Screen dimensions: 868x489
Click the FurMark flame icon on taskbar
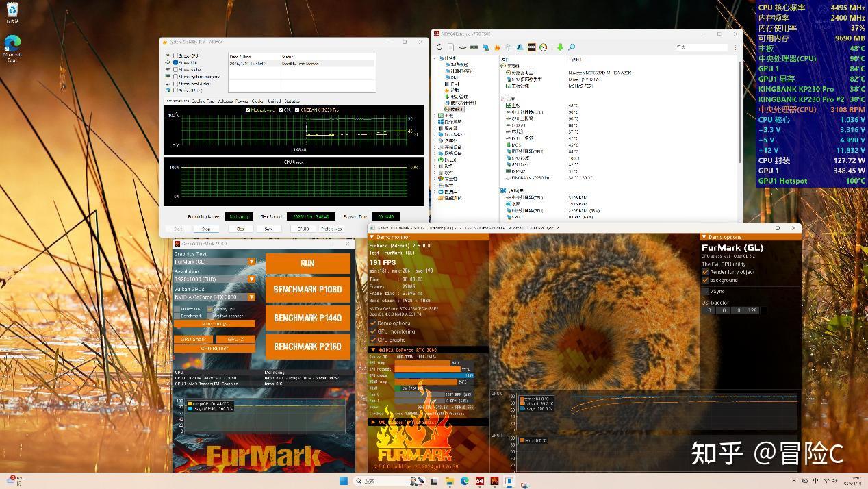[494, 481]
